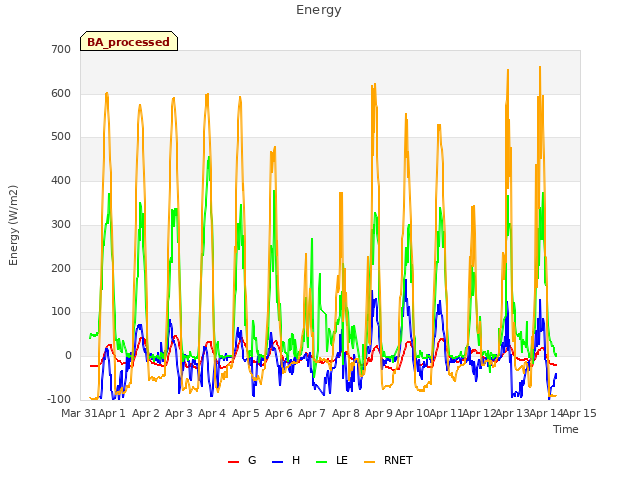The width and height of the screenshot is (640, 480).
Task: Select the G legend label
Action: 252,460
